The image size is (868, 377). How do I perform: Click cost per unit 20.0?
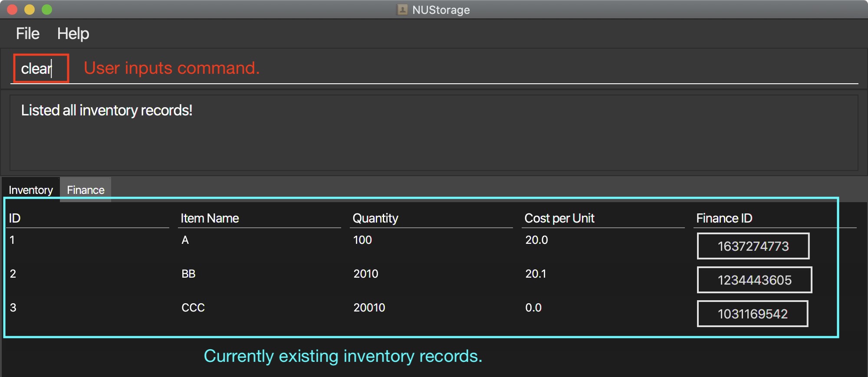pos(536,240)
